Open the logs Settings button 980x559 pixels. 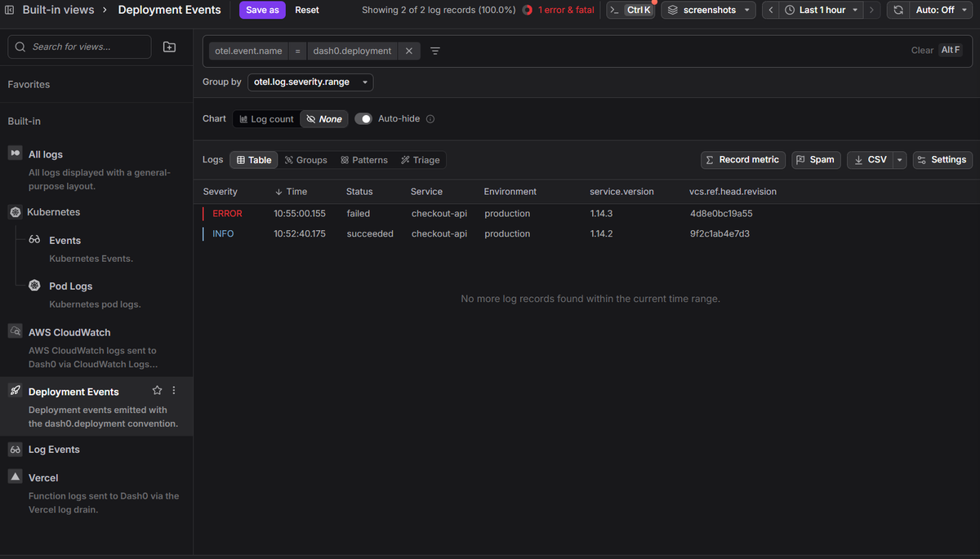[x=942, y=160]
